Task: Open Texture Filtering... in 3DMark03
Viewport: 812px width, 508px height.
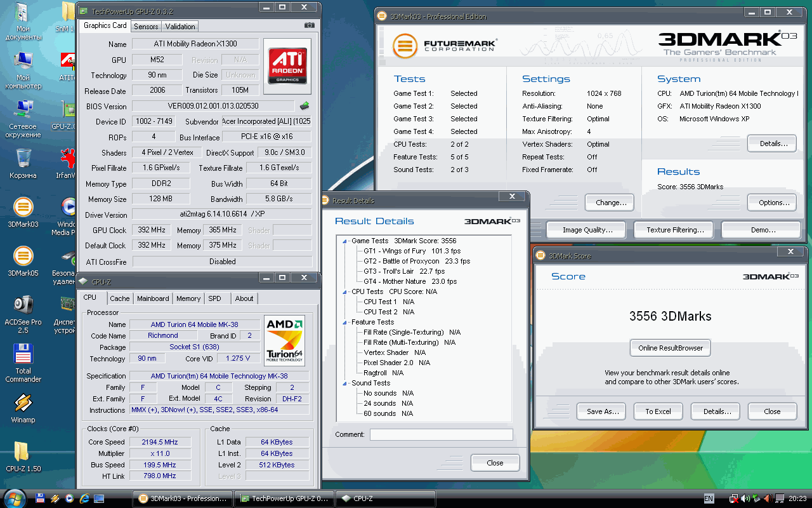Action: (674, 230)
